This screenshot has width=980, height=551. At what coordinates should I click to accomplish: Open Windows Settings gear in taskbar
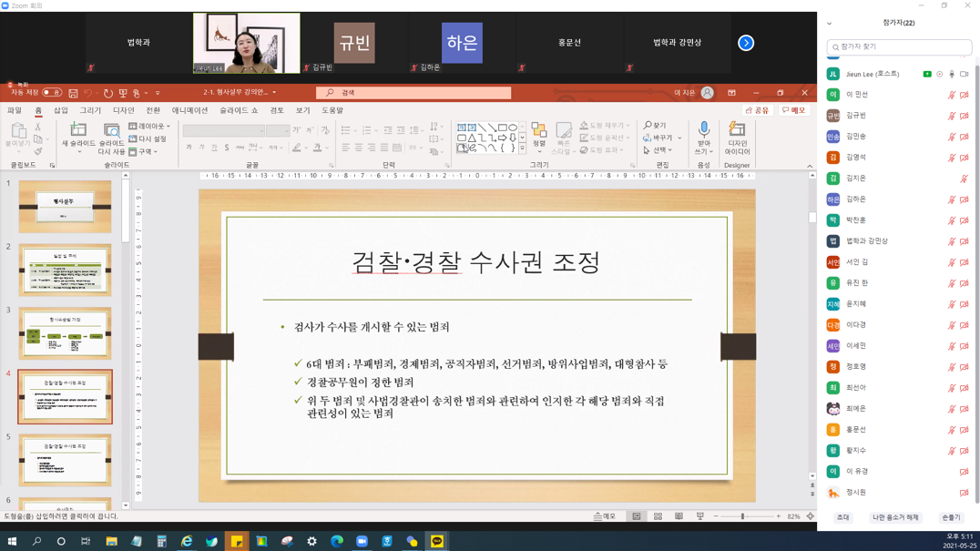[x=311, y=541]
